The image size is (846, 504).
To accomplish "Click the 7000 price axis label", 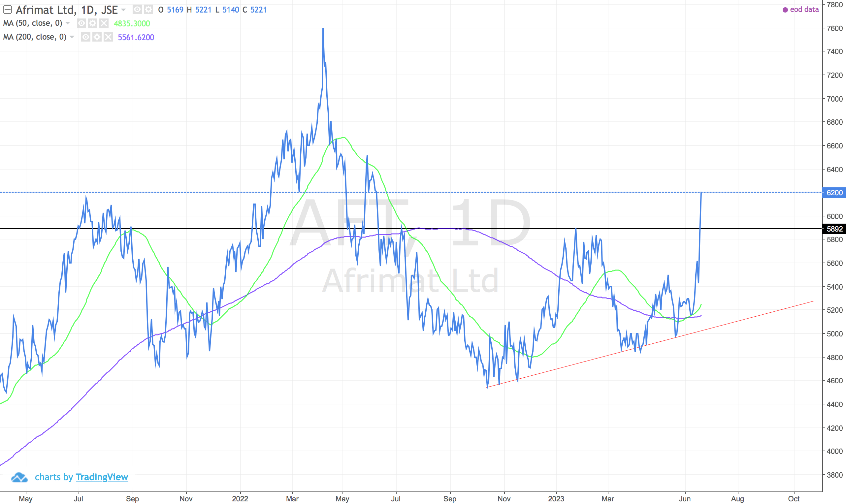I will coord(834,99).
